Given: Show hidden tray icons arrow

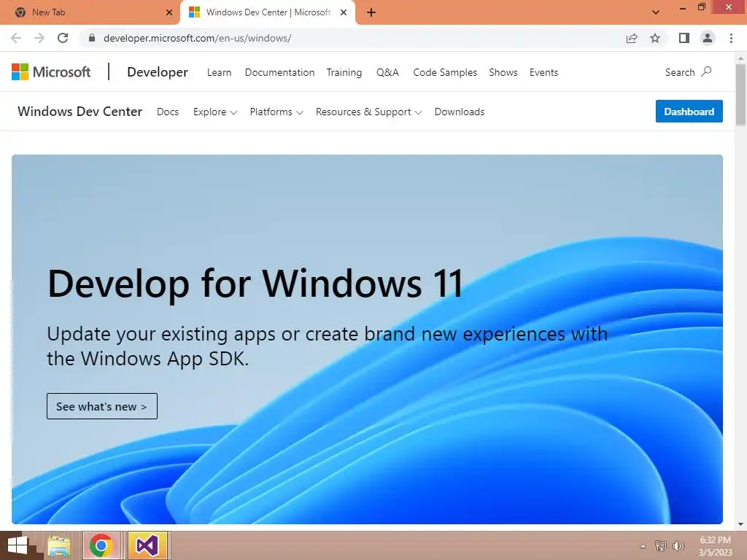Looking at the screenshot, I should pos(643,546).
